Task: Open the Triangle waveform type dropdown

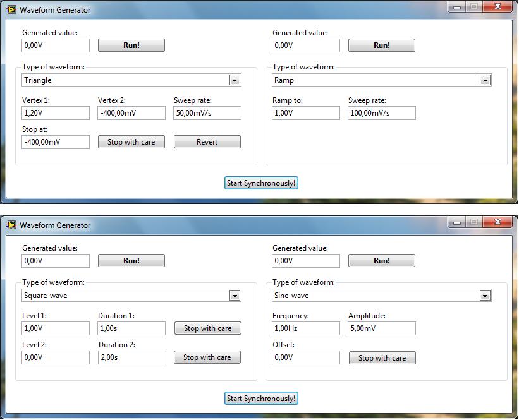Action: point(235,80)
